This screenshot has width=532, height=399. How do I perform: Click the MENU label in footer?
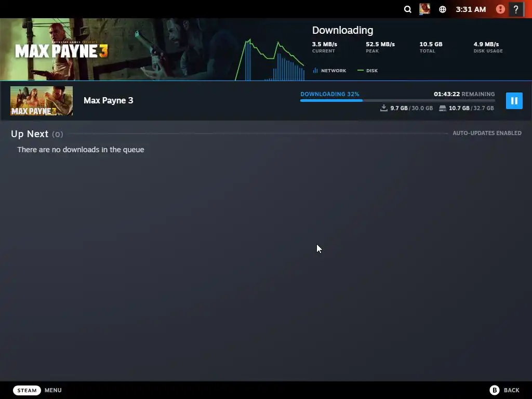(53, 390)
